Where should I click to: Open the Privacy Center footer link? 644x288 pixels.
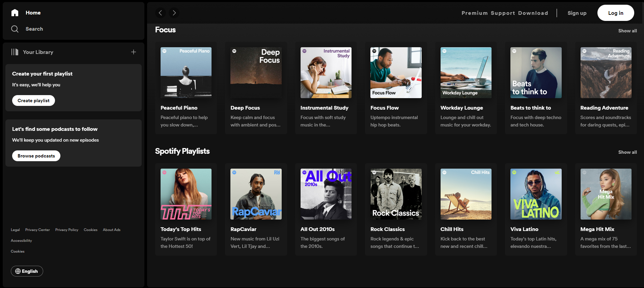[x=37, y=230]
